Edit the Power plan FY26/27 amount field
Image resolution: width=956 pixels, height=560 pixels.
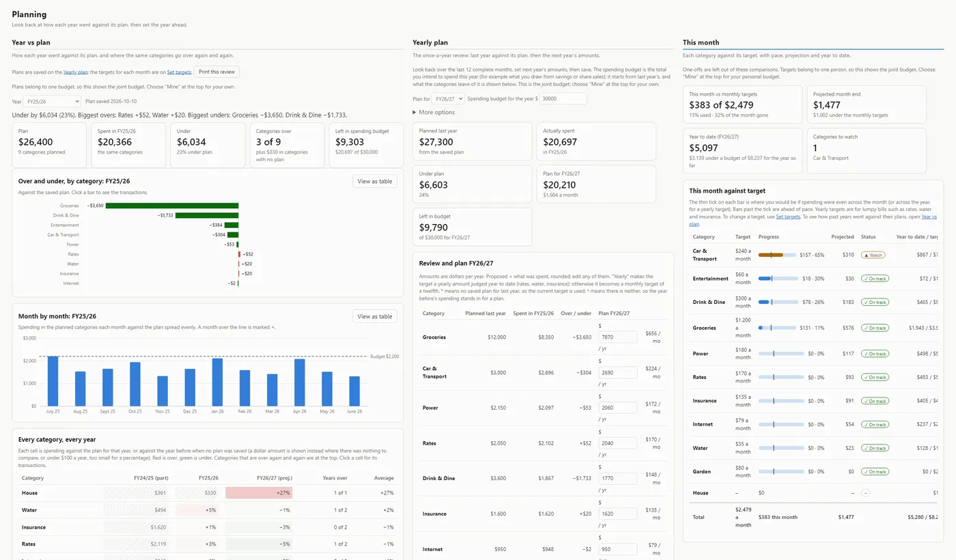pyautogui.click(x=618, y=408)
